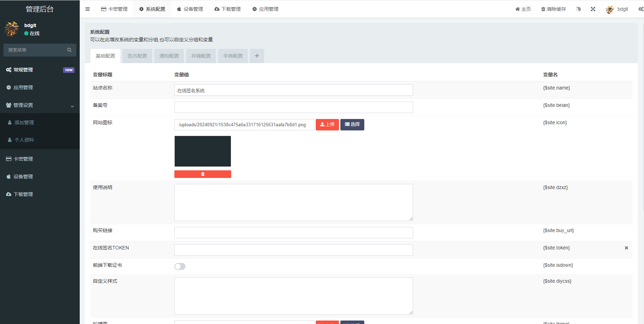Click the search magnifier in sidebar
The height and width of the screenshot is (324, 644).
tap(69, 50)
